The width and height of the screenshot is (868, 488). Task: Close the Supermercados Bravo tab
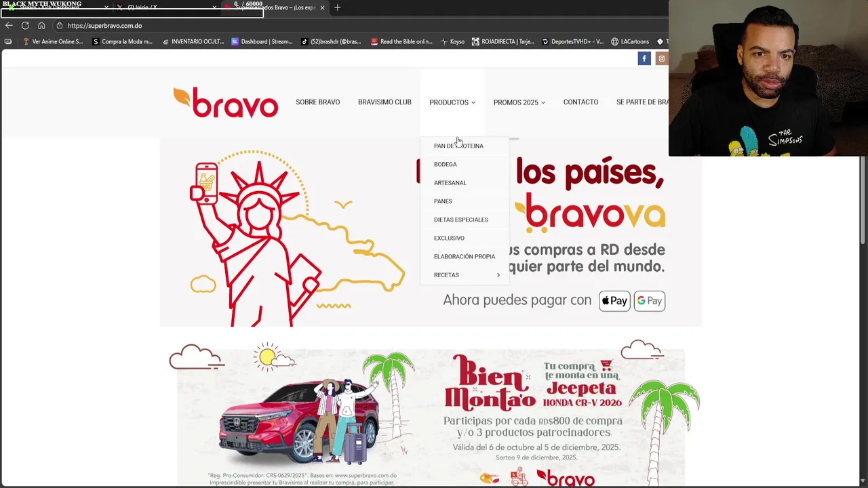(322, 7)
